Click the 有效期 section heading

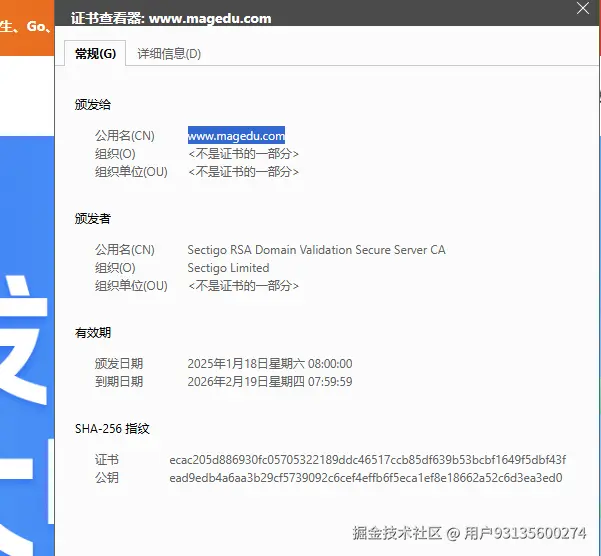(x=93, y=333)
